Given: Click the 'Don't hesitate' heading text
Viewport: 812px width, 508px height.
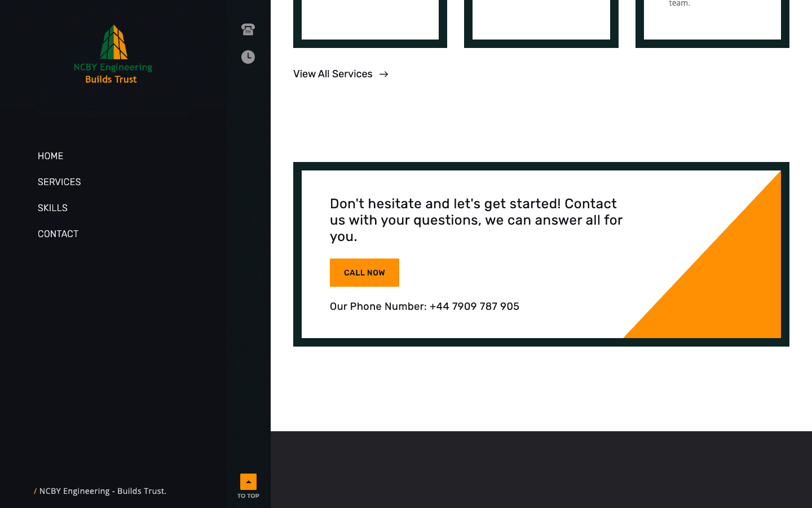Looking at the screenshot, I should tap(476, 220).
